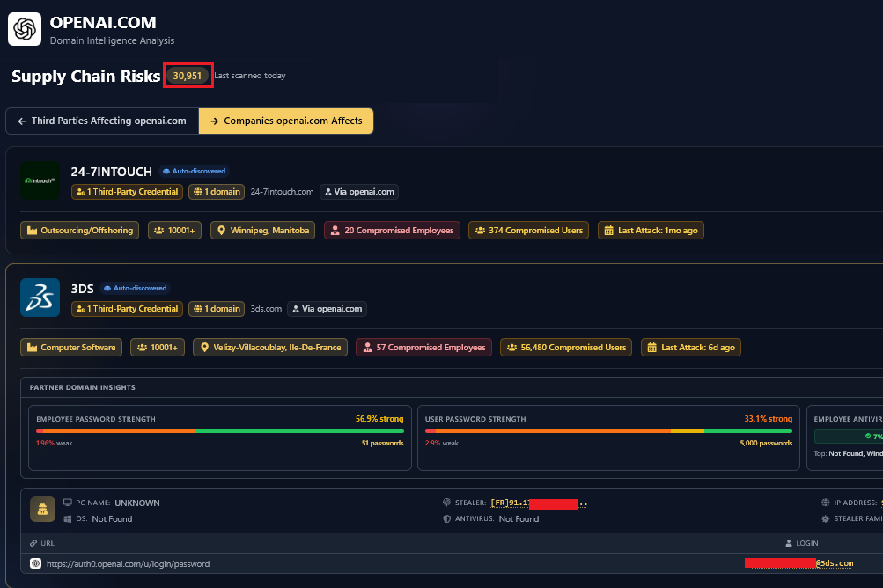883x588 pixels.
Task: Click 1 Third-Party Credential badge for 24-7INTOUCH
Action: point(128,192)
